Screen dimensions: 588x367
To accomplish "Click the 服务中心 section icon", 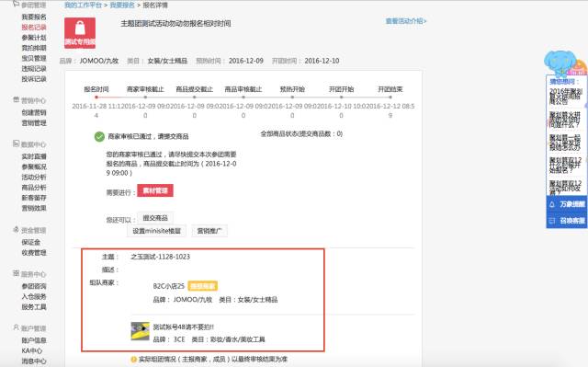I will (x=17, y=273).
